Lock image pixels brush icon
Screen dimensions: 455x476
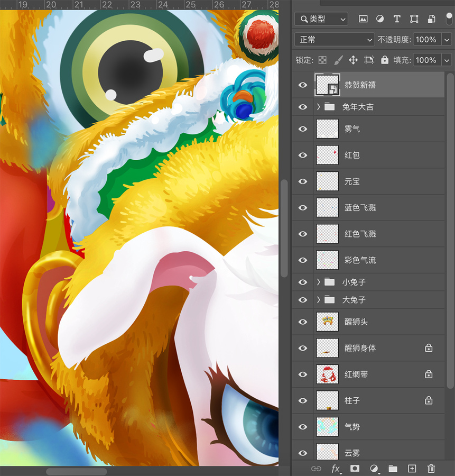tap(338, 60)
